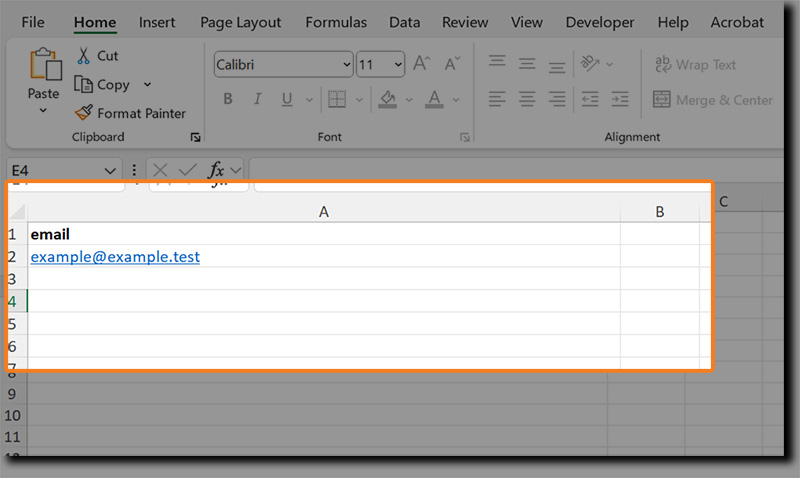Image resolution: width=800 pixels, height=478 pixels.
Task: Open the Font Color dropdown arrow
Action: pos(456,100)
